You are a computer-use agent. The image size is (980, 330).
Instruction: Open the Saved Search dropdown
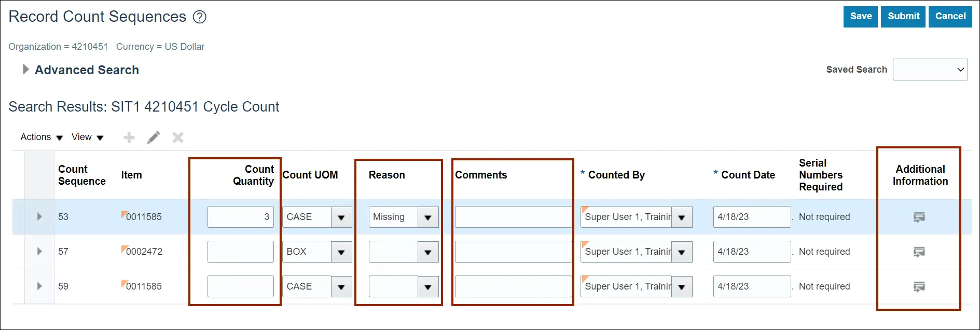coord(930,70)
